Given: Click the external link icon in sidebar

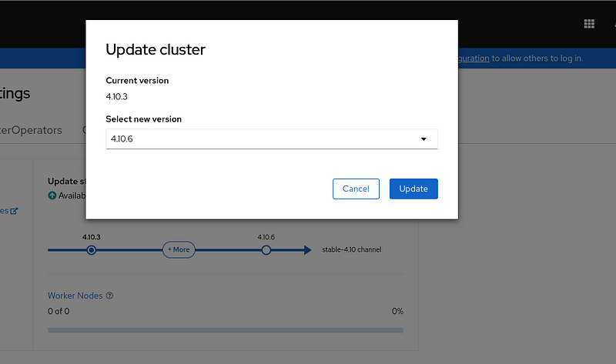Looking at the screenshot, I should click(14, 211).
